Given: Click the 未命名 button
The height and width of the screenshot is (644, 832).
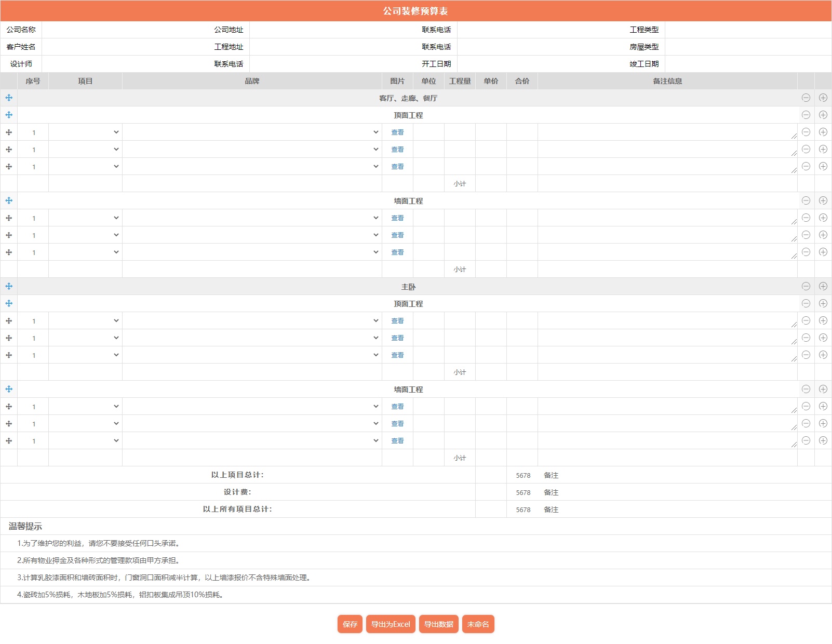Looking at the screenshot, I should point(478,624).
